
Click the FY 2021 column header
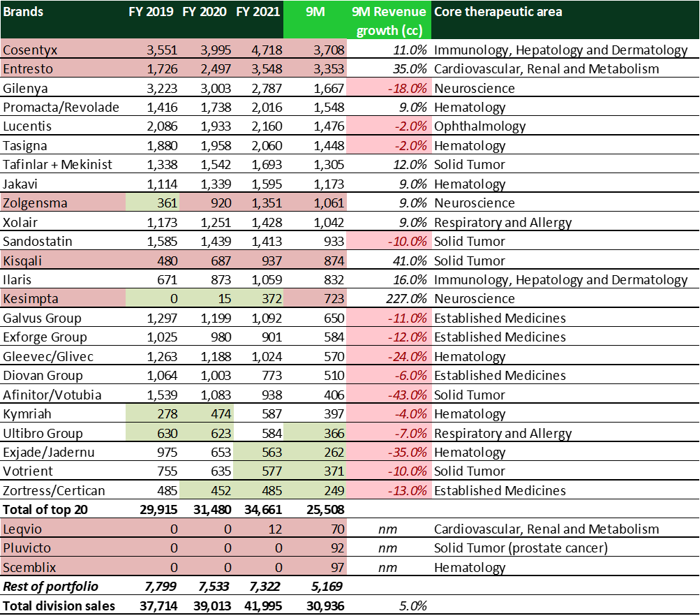tap(257, 12)
